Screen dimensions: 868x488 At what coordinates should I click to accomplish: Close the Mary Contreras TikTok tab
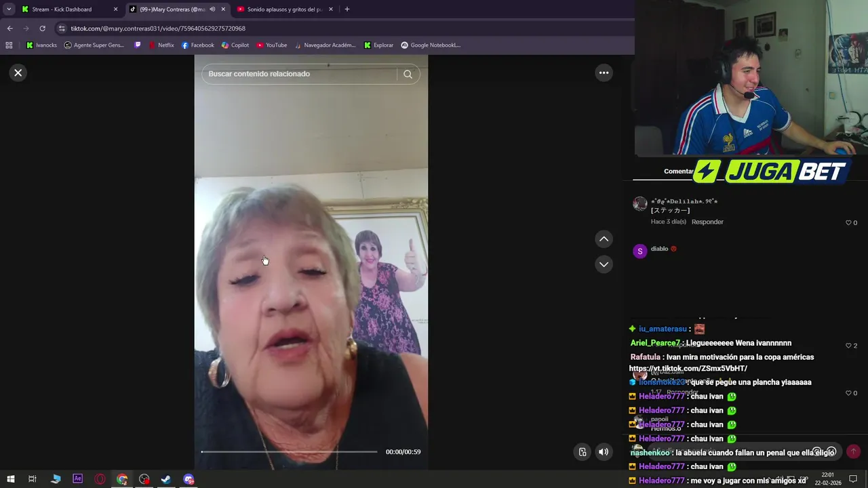coord(223,9)
